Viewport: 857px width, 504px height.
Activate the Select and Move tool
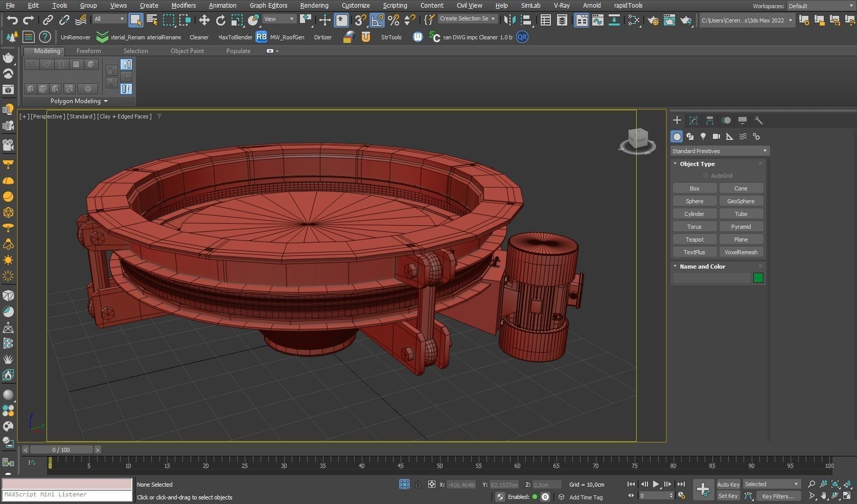point(204,20)
